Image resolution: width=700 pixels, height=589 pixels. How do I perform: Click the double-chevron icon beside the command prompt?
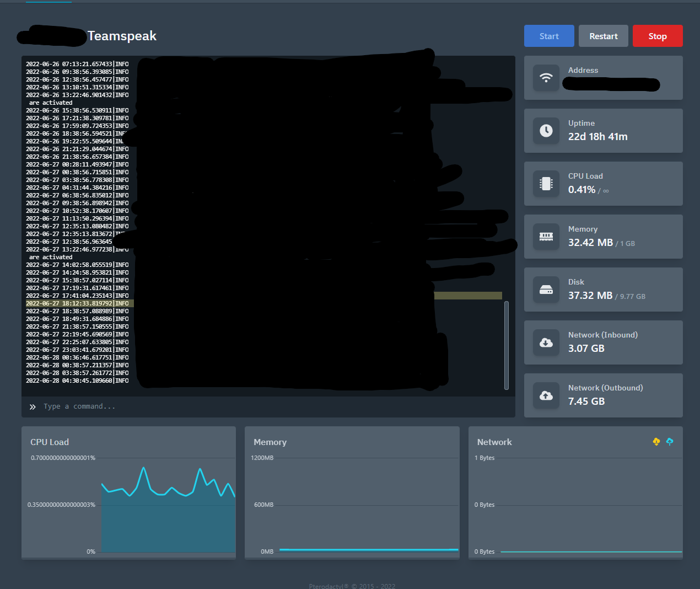click(33, 406)
